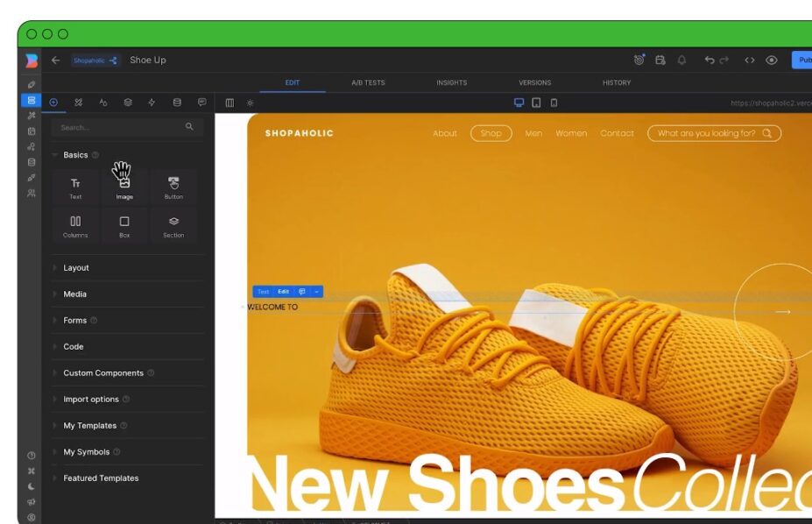Switch to mobile device preview
The width and height of the screenshot is (812, 524).
tap(554, 103)
